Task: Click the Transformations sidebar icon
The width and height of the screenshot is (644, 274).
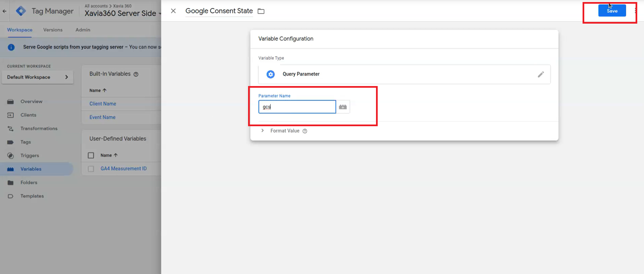Action: pos(10,129)
